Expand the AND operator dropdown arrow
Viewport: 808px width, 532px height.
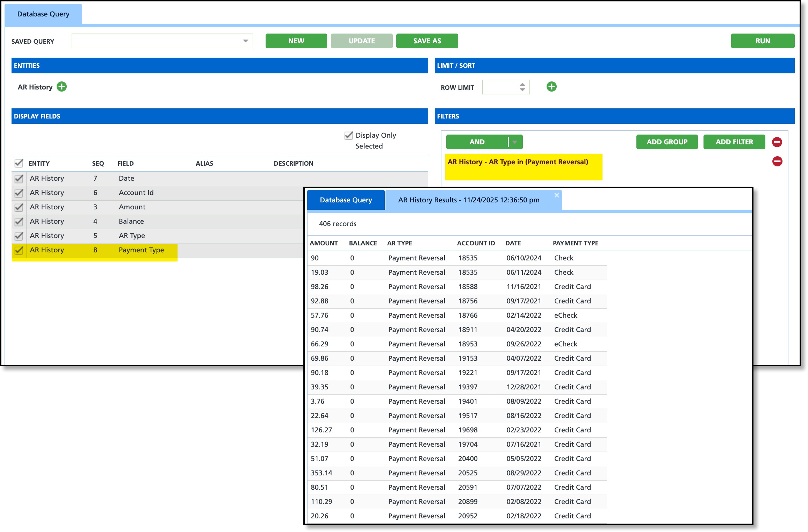515,142
